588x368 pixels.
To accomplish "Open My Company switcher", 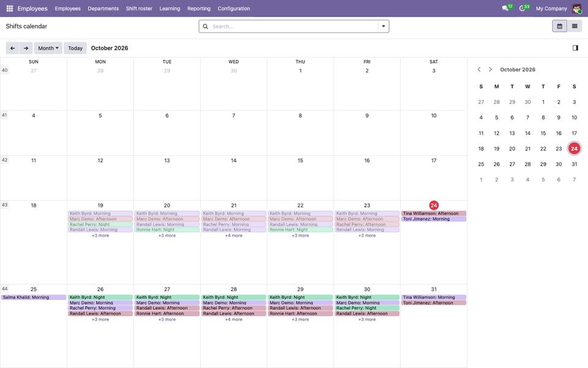I will click(551, 8).
